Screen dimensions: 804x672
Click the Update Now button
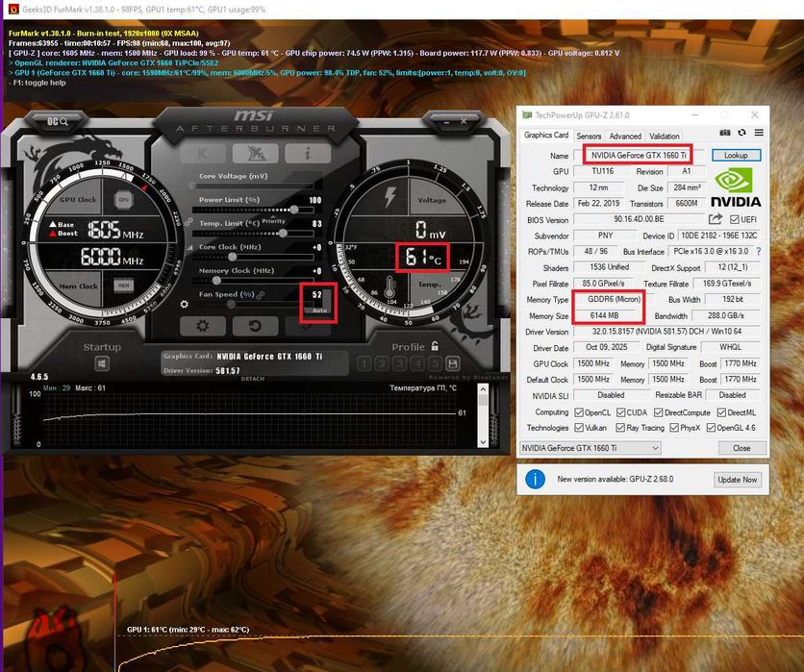(738, 480)
